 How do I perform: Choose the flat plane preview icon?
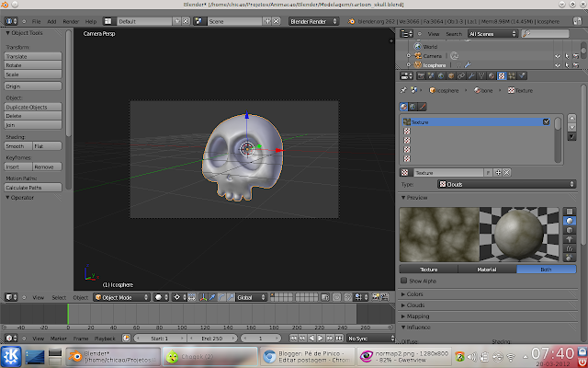tap(569, 212)
